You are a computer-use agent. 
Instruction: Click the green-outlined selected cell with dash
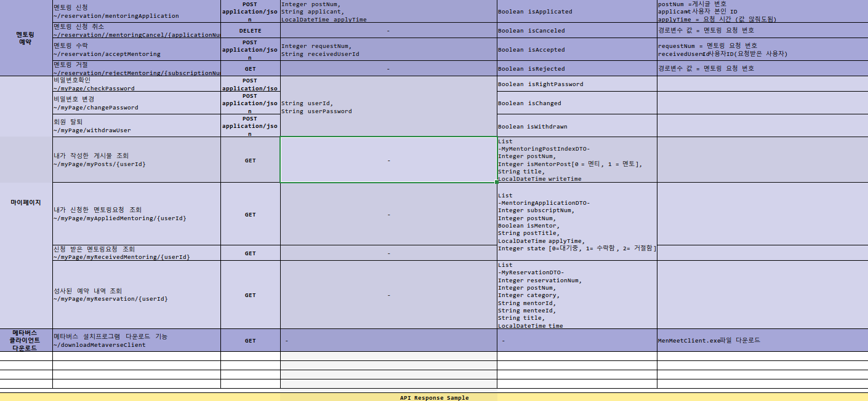coord(388,160)
